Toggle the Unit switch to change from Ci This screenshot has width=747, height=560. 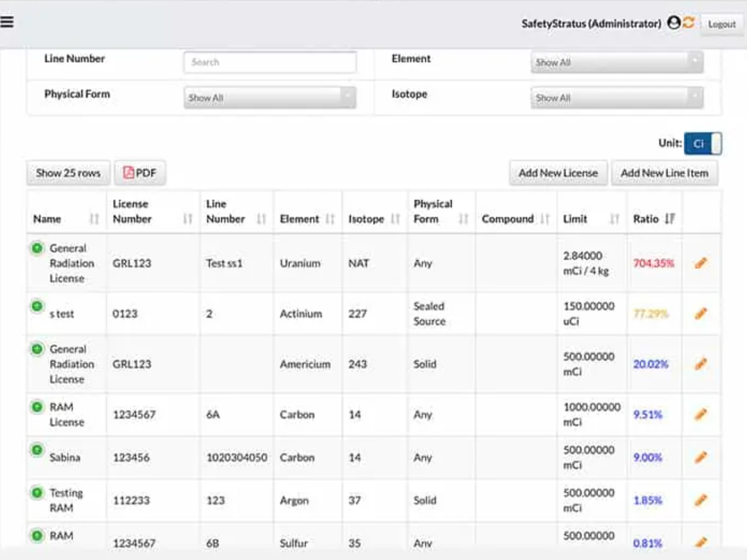[703, 143]
